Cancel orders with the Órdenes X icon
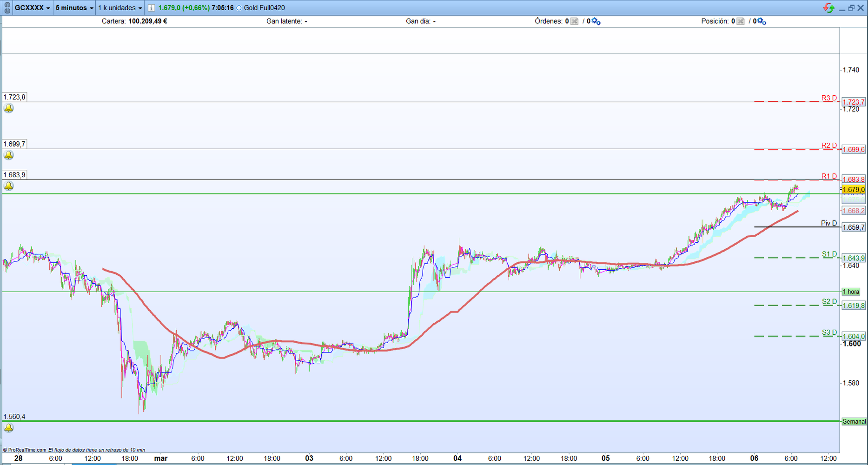The image size is (868, 465). coord(575,21)
